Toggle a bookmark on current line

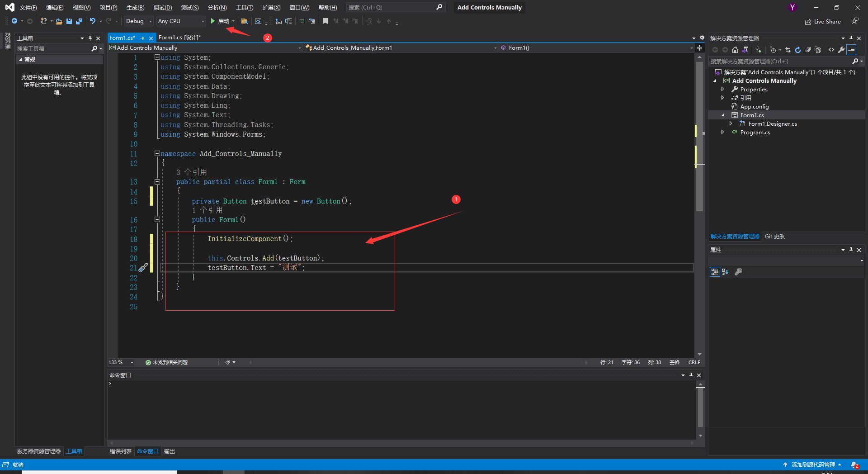(x=325, y=21)
